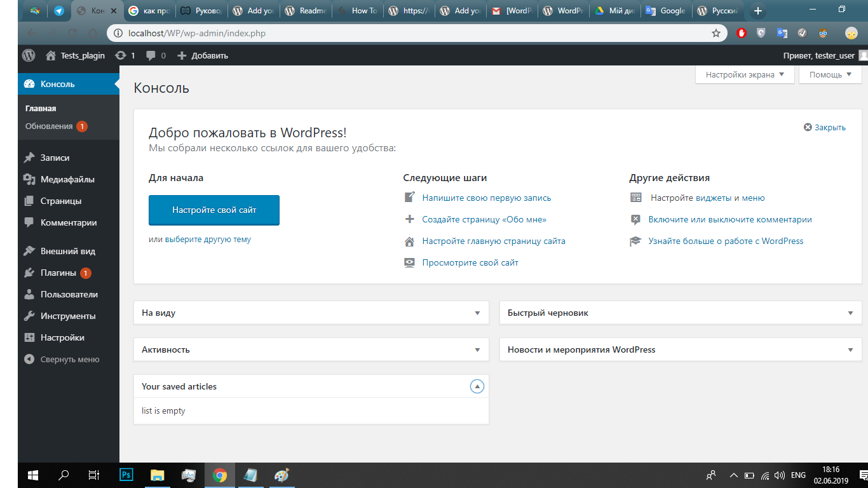
Task: Expand the Настройки экрана panel
Action: [745, 74]
